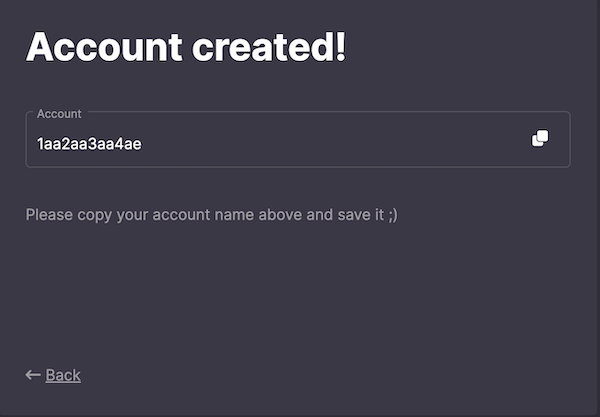Click the account value 1aa2aa3aa4ae
The width and height of the screenshot is (600, 417).
89,144
